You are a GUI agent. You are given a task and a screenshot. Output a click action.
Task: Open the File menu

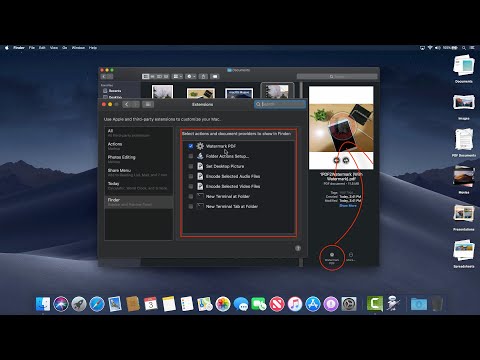click(32, 48)
